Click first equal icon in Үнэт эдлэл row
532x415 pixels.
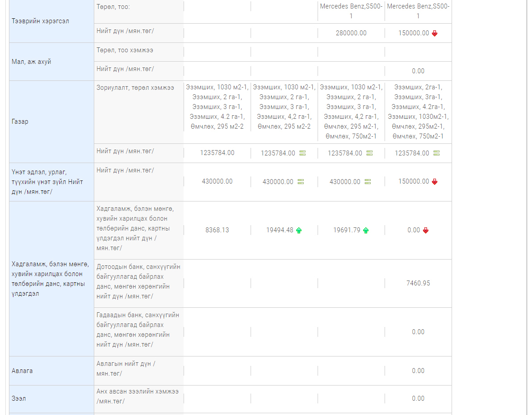pyautogui.click(x=301, y=182)
